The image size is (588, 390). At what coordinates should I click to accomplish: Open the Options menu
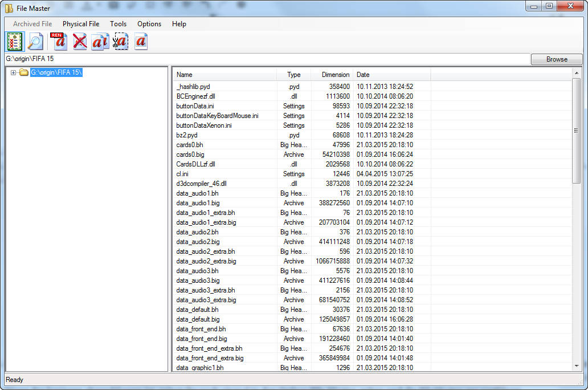(149, 23)
